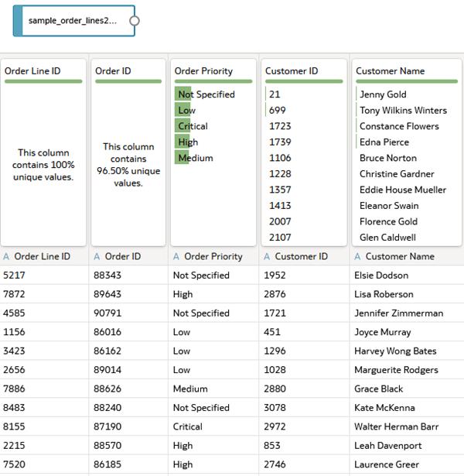Screen dimensions: 464x476
Task: Click Order Line ID cell 1156
Action: pyautogui.click(x=44, y=332)
